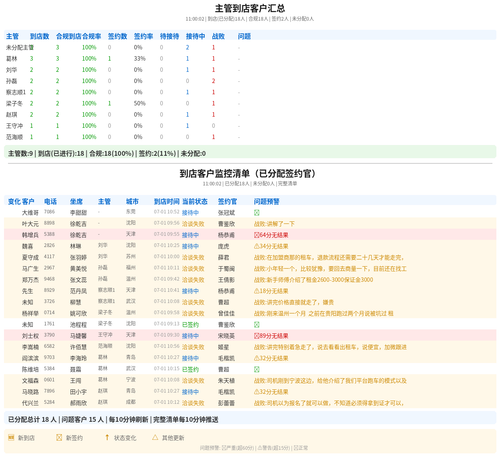
Task: Click the 签约数 column header
Action: tap(117, 36)
